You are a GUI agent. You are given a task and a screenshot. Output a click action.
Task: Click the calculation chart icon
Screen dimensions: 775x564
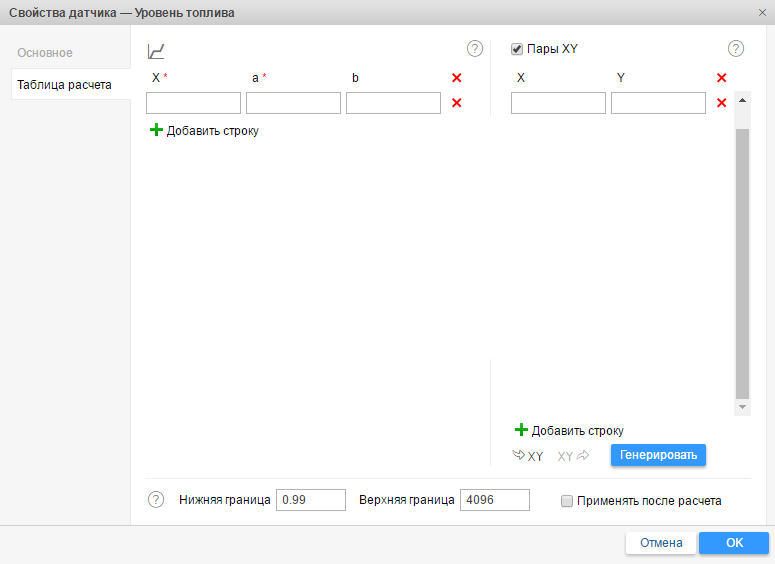tap(156, 51)
